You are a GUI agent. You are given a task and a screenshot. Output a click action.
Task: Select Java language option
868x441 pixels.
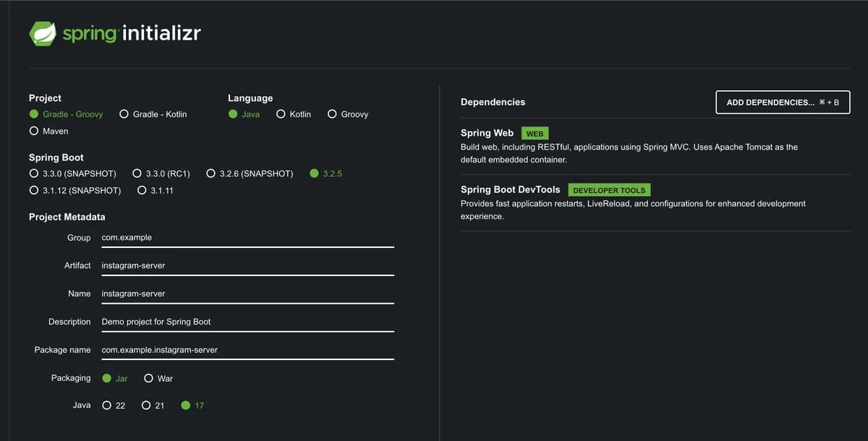244,114
